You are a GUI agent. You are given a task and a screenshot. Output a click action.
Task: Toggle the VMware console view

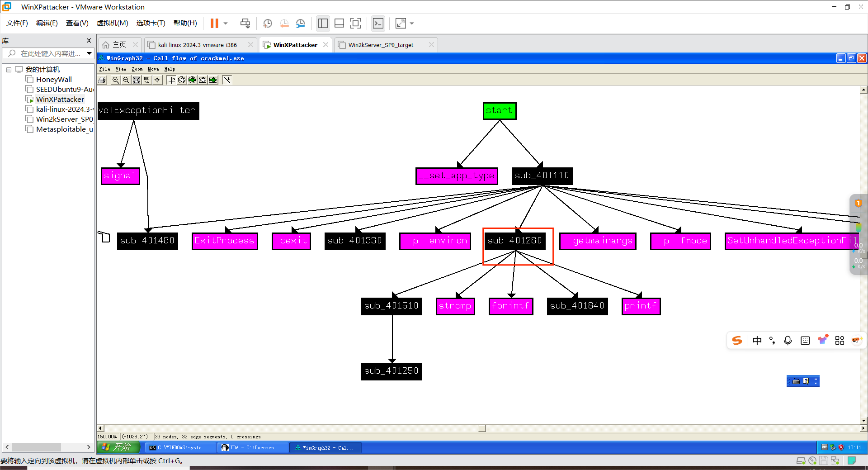378,24
